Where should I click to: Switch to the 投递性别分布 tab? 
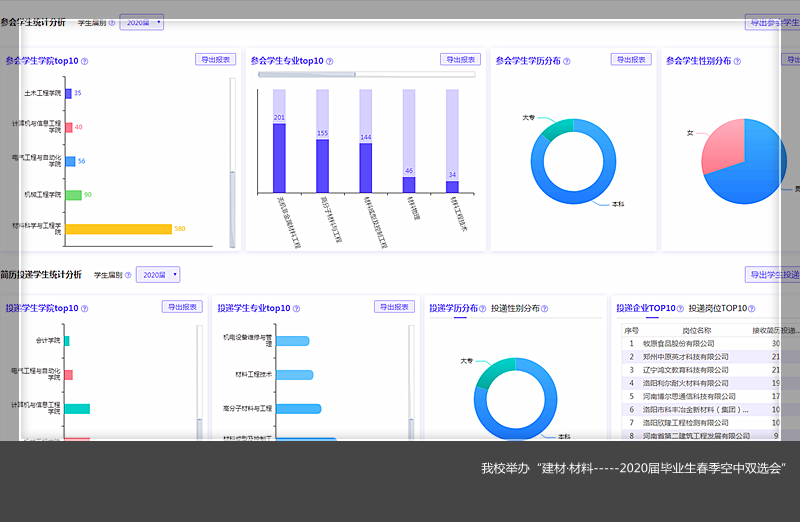click(x=515, y=309)
